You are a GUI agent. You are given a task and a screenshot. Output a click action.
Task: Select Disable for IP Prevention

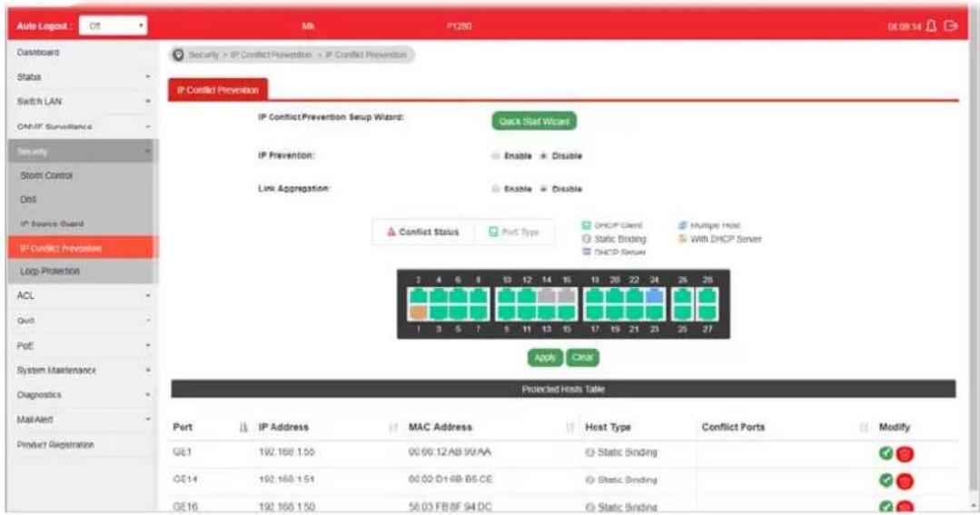point(544,155)
